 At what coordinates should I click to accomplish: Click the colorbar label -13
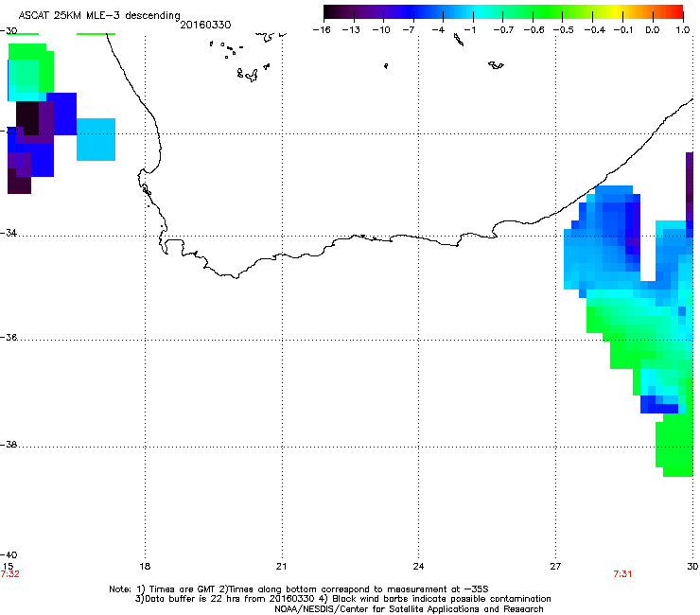pyautogui.click(x=351, y=30)
